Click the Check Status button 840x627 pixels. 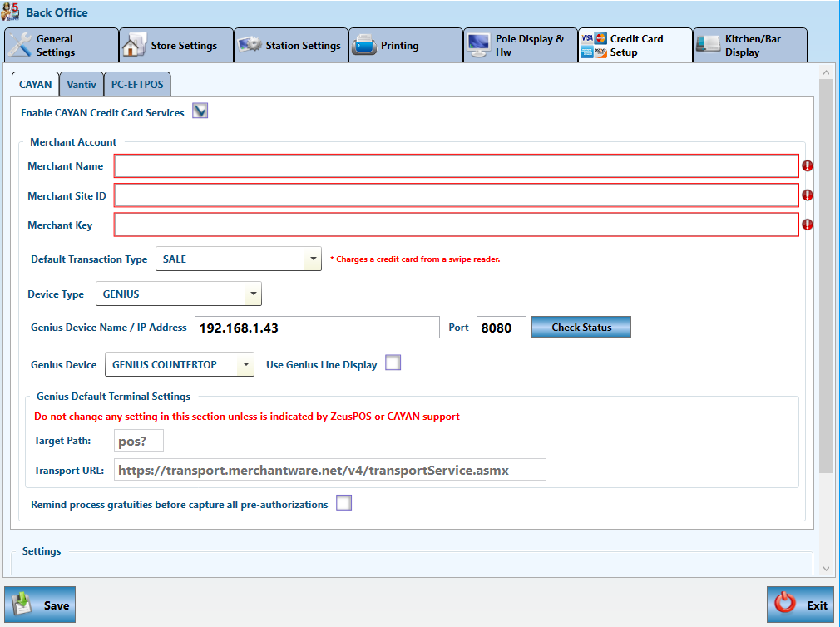(581, 327)
